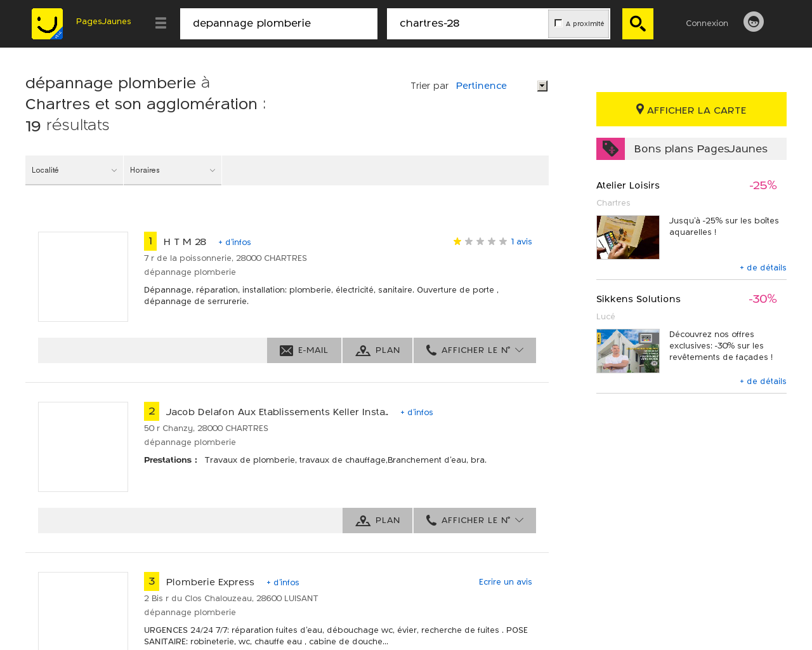The image size is (812, 650).
Task: Click the PagesJaunes smiley logo
Action: pos(47,23)
